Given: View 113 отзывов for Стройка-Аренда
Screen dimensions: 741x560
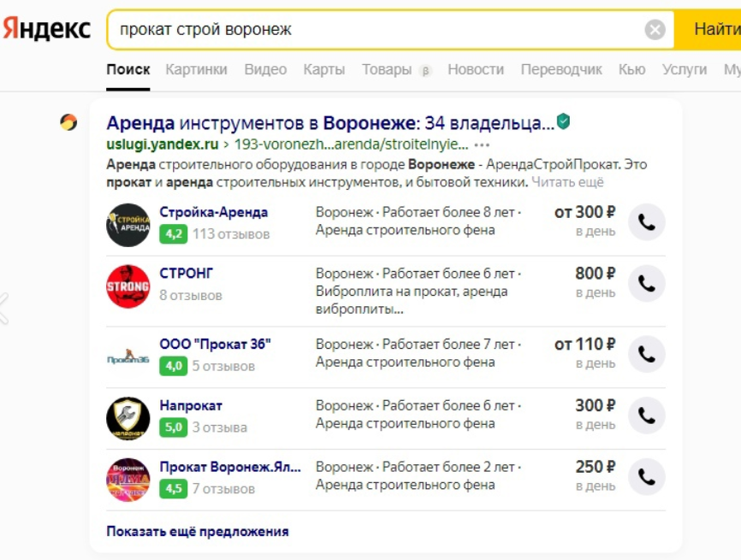Looking at the screenshot, I should point(231,234).
